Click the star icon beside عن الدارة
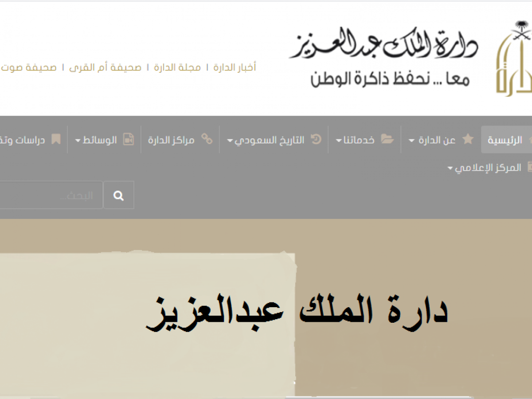 click(468, 140)
